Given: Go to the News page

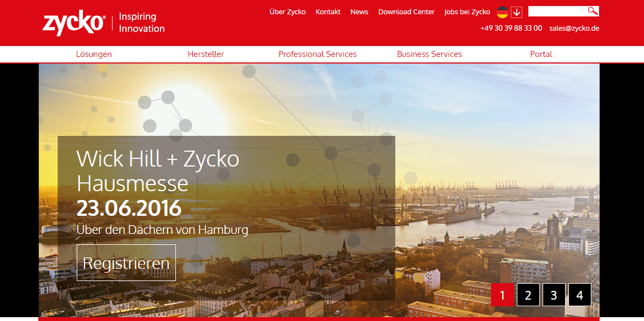Looking at the screenshot, I should [360, 12].
